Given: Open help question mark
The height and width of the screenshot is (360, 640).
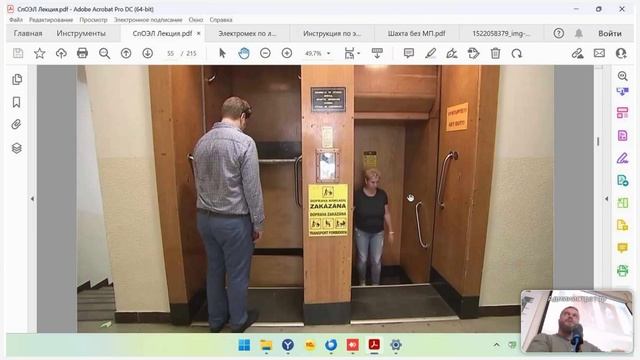Looking at the screenshot, I should click(x=559, y=33).
